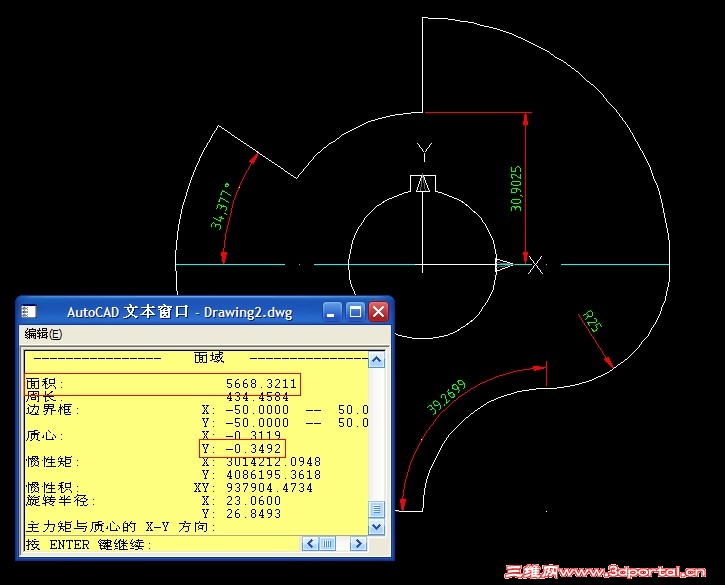
Task: Click the inertia Y value 4086195.3618
Action: point(273,474)
